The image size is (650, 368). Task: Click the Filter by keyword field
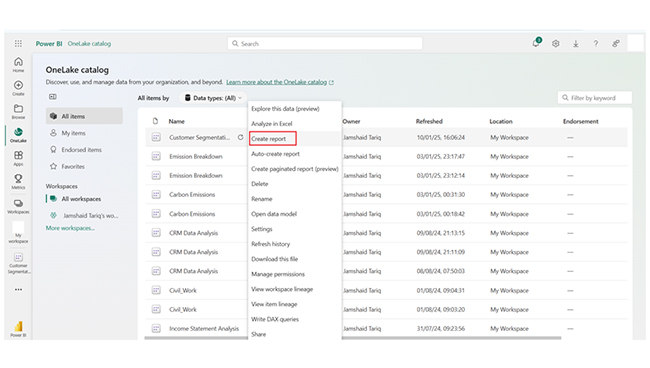595,98
